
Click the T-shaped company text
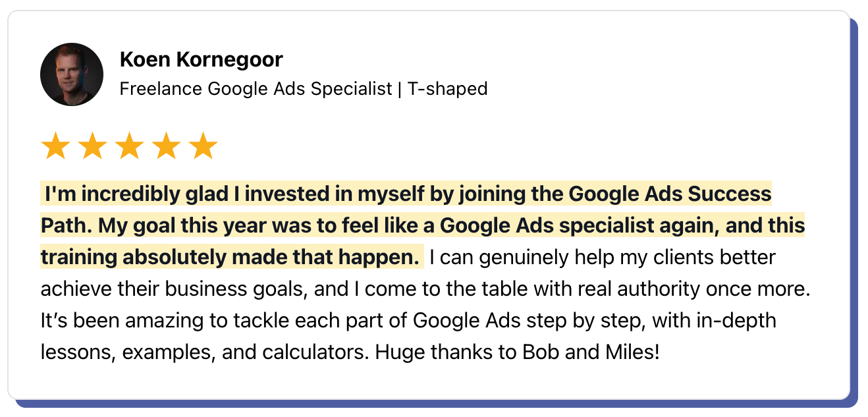tap(448, 88)
